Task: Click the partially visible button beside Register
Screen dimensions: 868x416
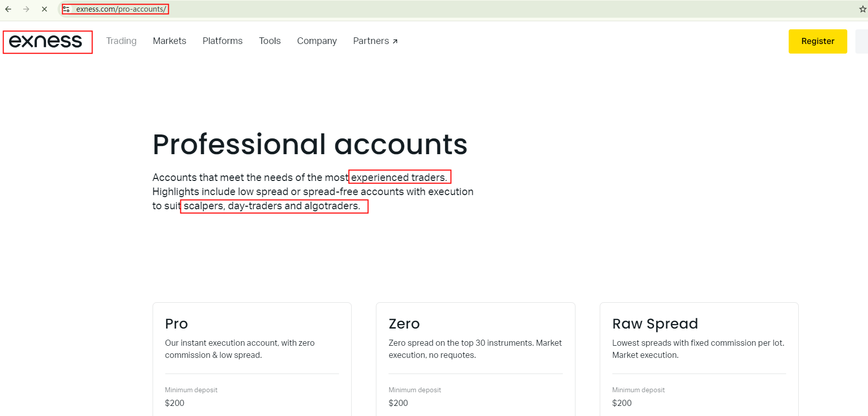Action: click(x=862, y=41)
